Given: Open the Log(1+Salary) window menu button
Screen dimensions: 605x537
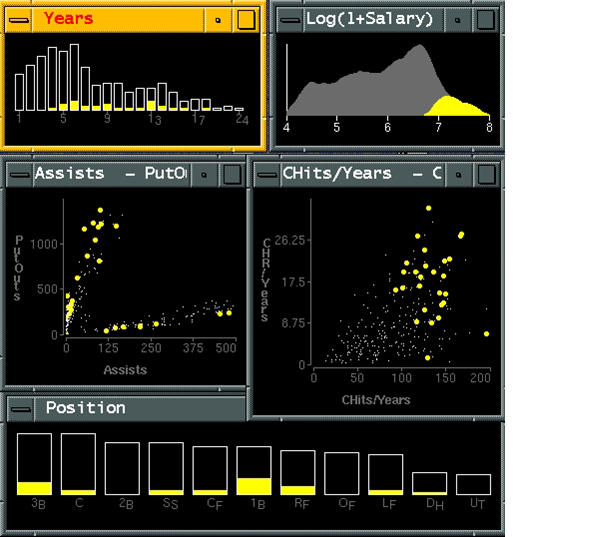Looking at the screenshot, I should point(290,19).
